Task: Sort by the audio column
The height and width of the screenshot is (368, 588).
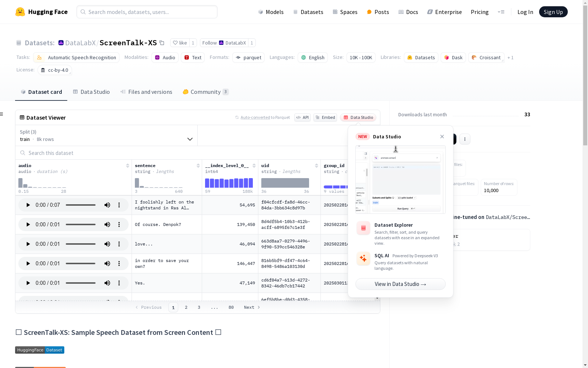Action: click(128, 166)
